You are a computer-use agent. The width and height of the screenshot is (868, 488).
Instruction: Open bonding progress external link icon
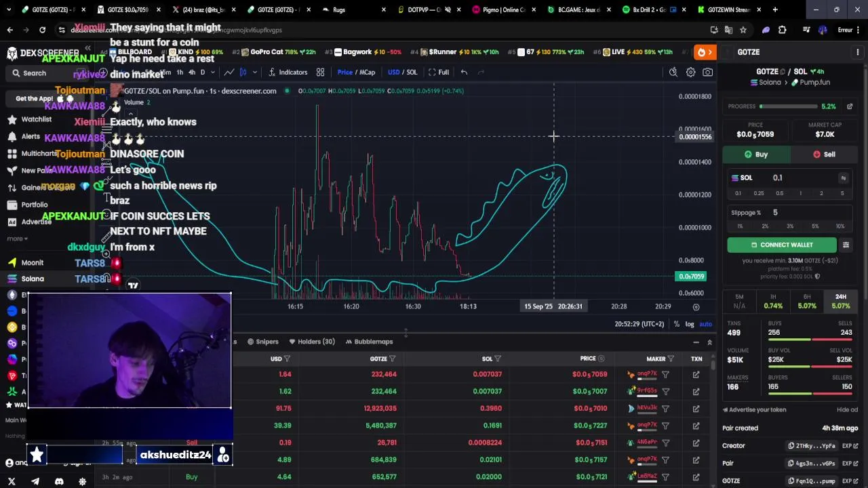(x=850, y=106)
